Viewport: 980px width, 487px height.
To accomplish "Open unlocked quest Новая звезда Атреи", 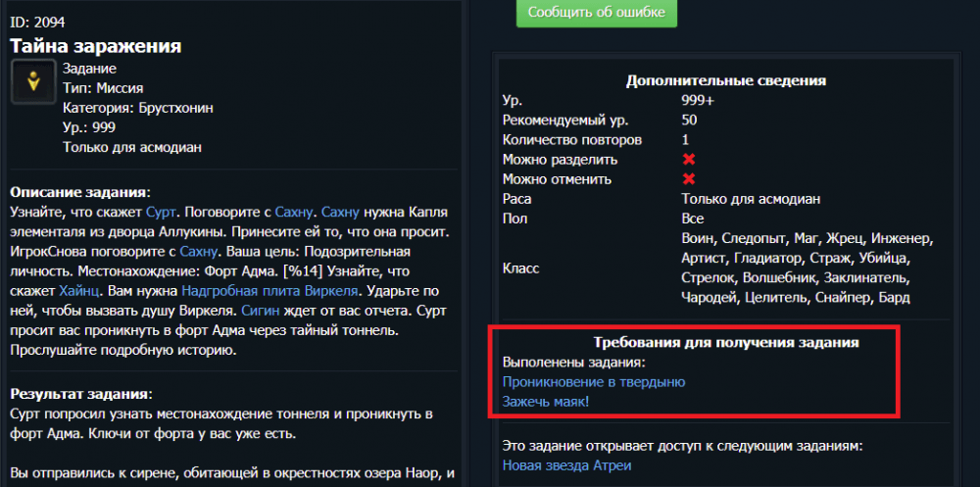I will [566, 465].
